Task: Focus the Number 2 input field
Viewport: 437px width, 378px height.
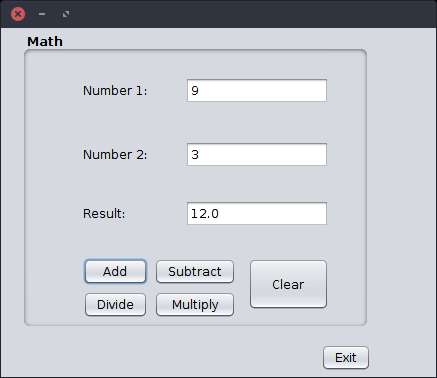Action: [257, 154]
